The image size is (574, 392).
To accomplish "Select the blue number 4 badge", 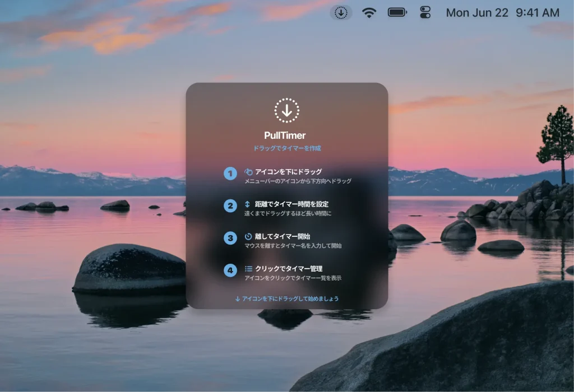I will click(x=230, y=270).
